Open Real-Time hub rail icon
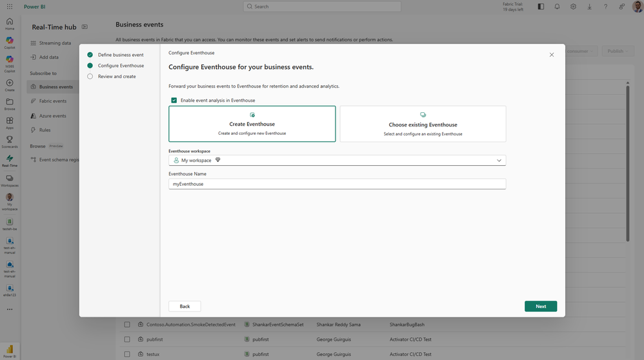 (10, 161)
